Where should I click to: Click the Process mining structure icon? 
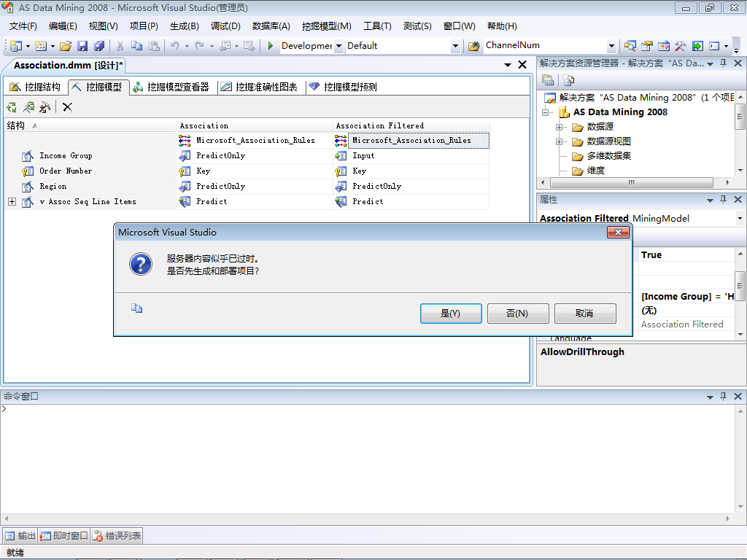pos(12,107)
